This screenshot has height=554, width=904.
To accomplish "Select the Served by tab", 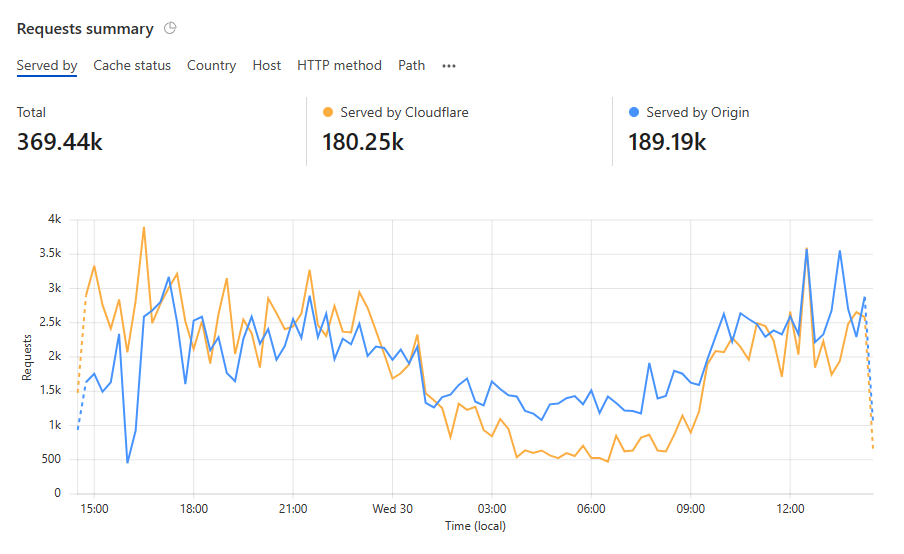I will [x=47, y=66].
